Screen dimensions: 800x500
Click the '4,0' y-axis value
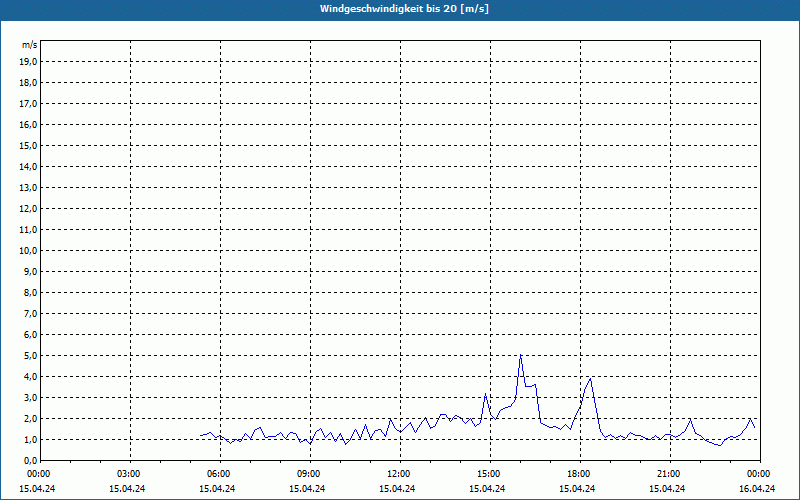(x=30, y=377)
